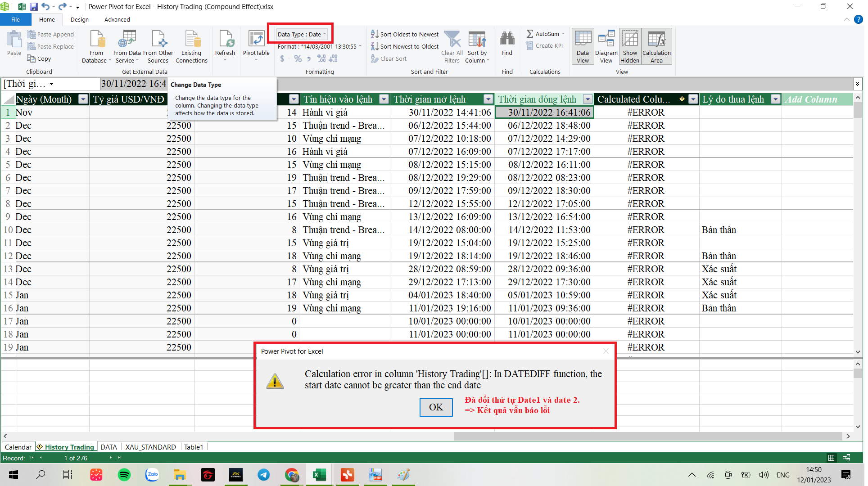Click the Refresh data icon

(x=225, y=40)
